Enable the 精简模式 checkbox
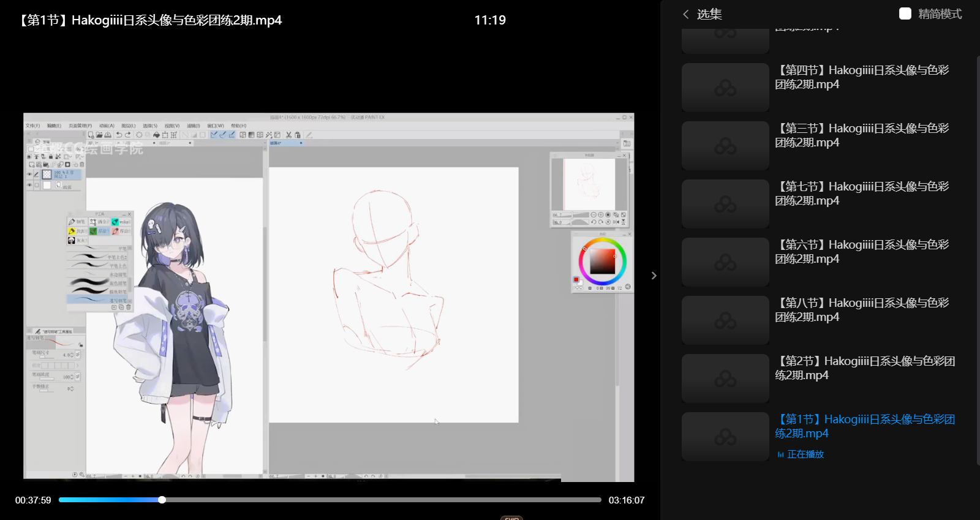 pos(905,13)
